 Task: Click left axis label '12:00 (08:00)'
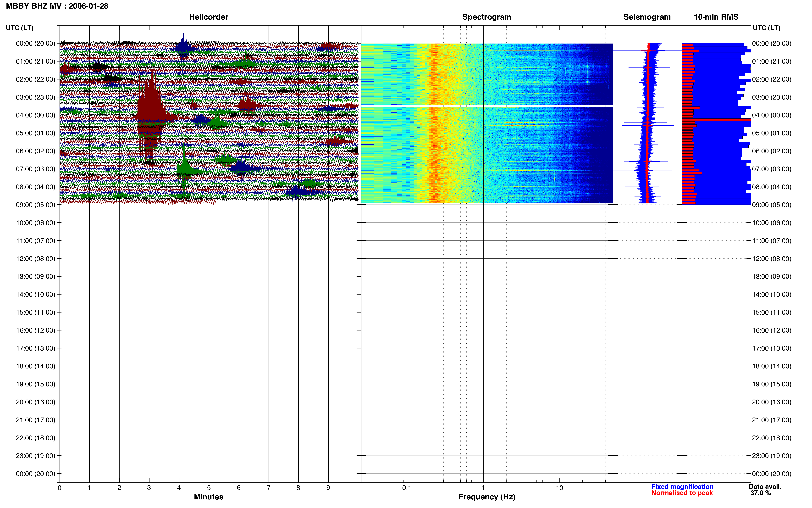(x=36, y=259)
